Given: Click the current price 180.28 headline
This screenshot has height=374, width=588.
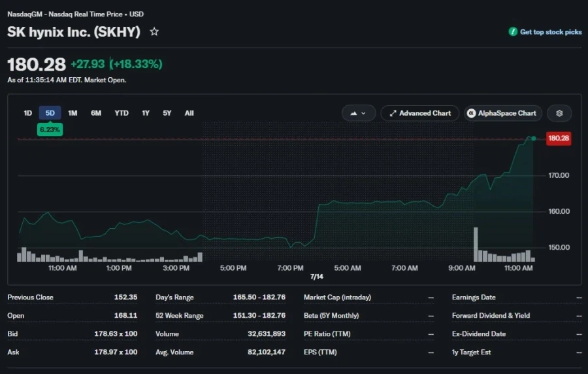Looking at the screenshot, I should coord(37,64).
